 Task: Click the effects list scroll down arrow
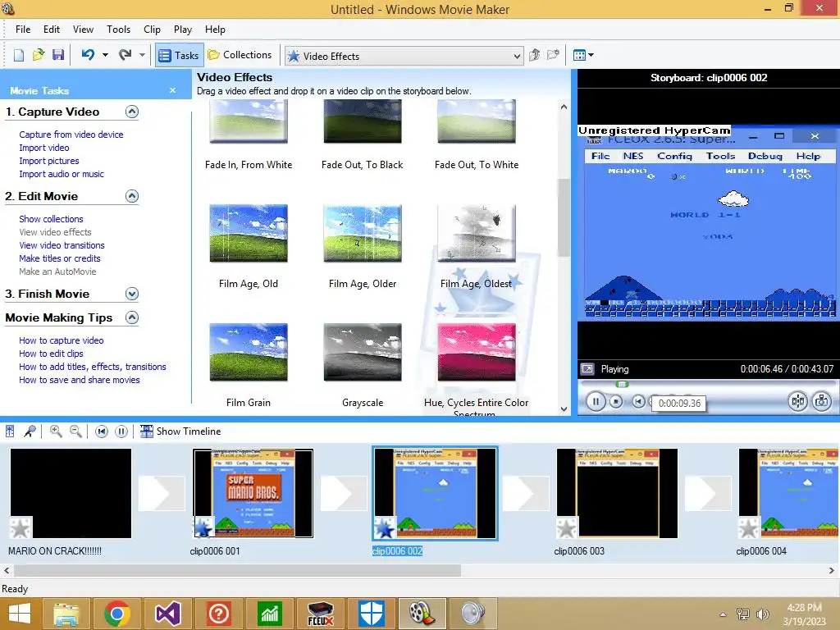tap(564, 409)
